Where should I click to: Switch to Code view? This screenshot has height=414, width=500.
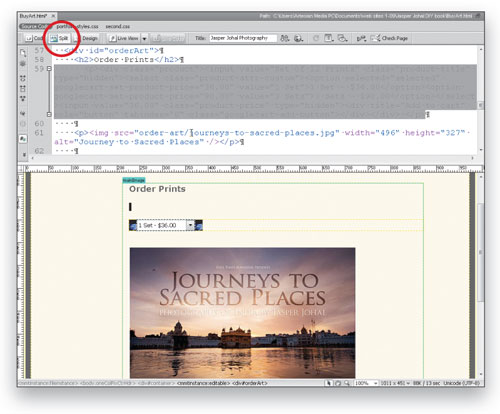pos(34,38)
